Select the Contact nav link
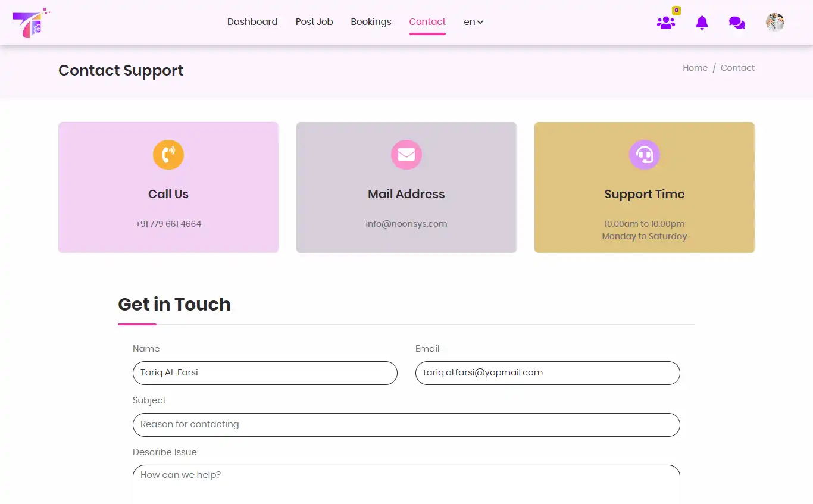813x504 pixels. pos(427,21)
